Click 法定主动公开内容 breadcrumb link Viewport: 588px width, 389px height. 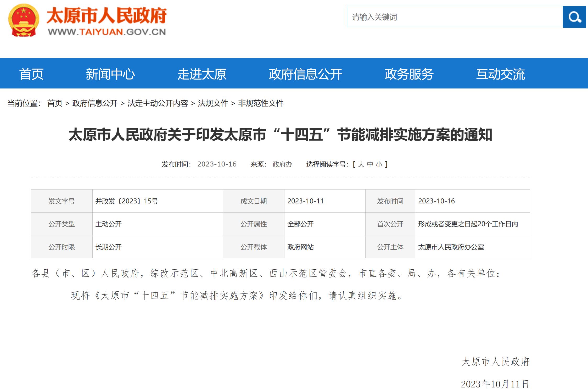[x=158, y=103]
